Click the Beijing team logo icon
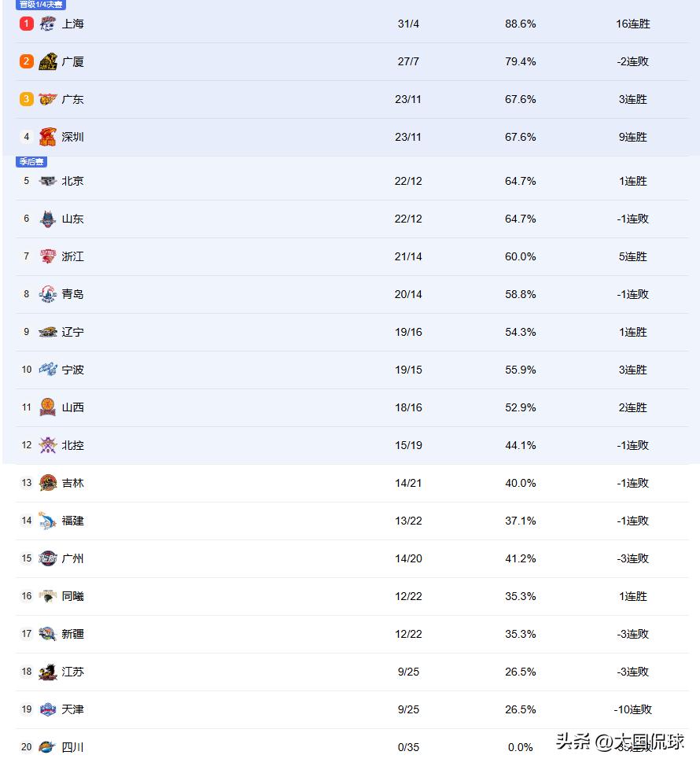700x766 pixels. [48, 181]
